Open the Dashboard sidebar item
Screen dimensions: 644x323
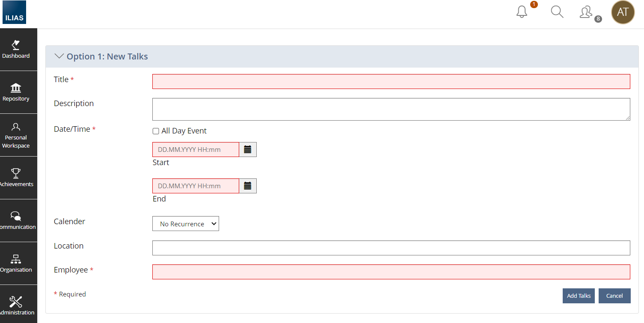(16, 50)
